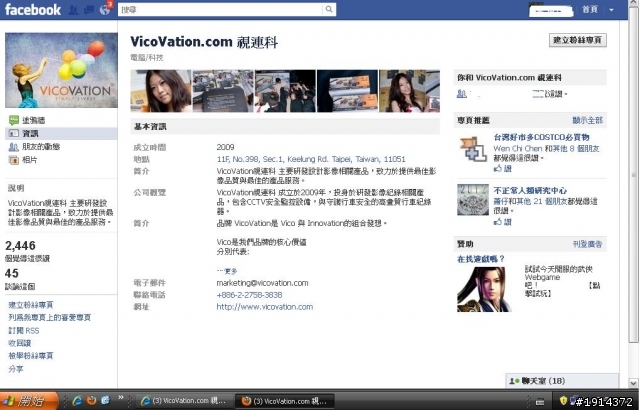Click the 刊登廣告 link

pyautogui.click(x=587, y=244)
